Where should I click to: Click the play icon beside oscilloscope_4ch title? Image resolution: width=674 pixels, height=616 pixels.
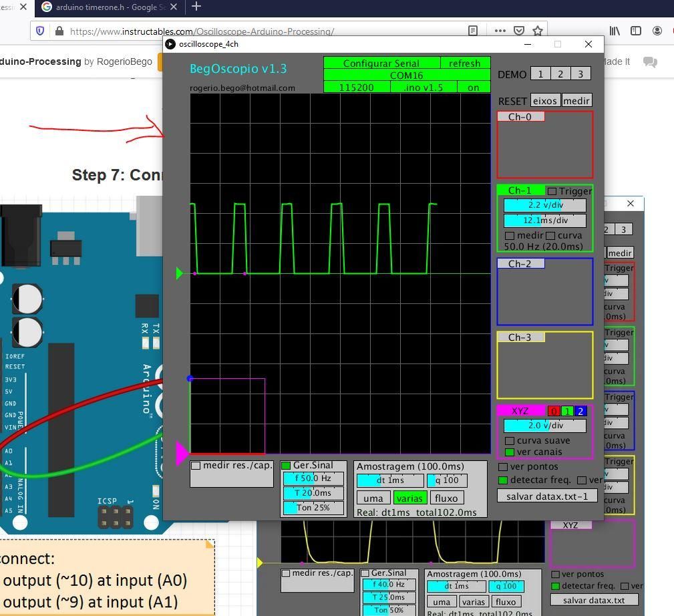[x=171, y=44]
